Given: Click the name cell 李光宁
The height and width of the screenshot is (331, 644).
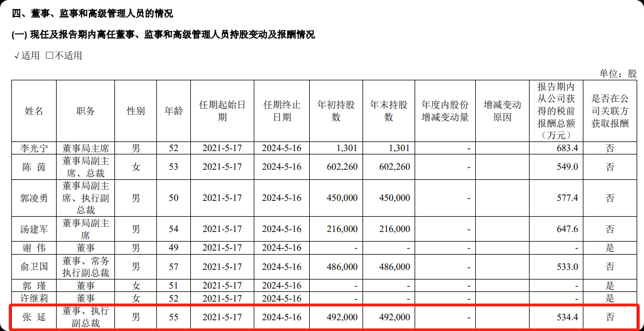Looking at the screenshot, I should coord(34,148).
